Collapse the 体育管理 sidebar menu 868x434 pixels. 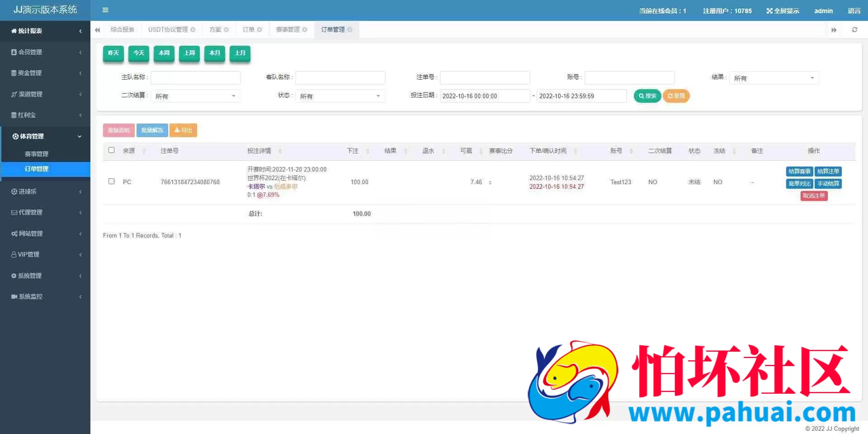(45, 136)
